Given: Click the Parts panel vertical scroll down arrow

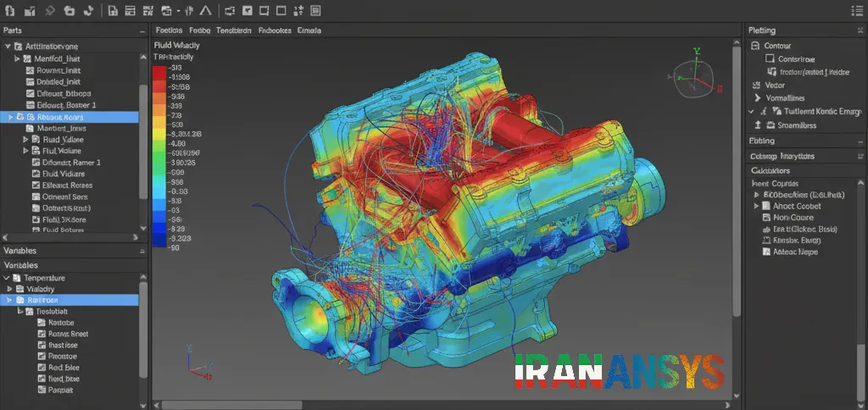Looking at the screenshot, I should [x=143, y=228].
